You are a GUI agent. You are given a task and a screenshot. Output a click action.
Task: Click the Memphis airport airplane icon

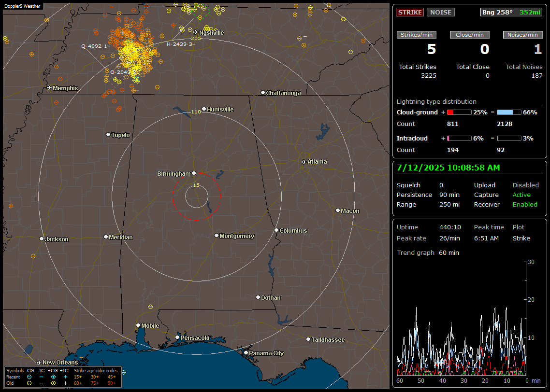pos(49,87)
